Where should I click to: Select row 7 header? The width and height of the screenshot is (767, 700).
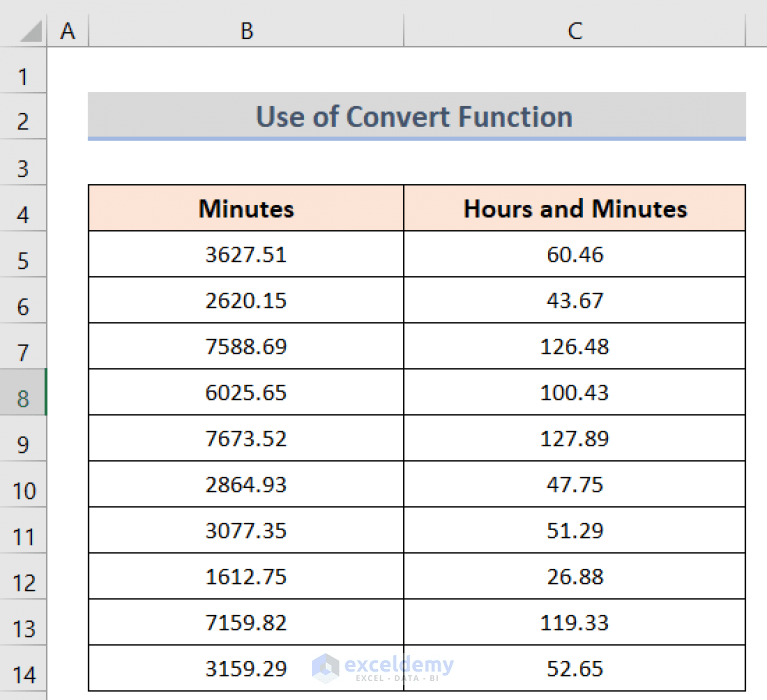click(x=23, y=346)
